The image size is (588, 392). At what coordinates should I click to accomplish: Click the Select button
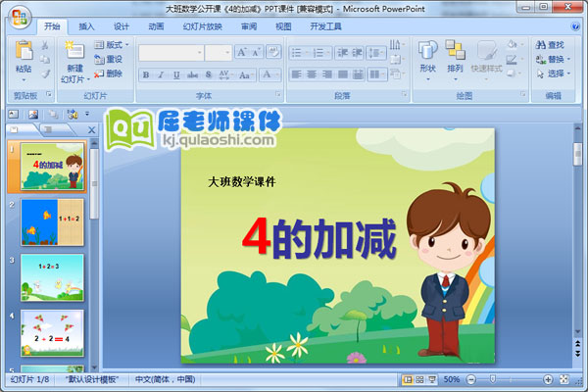(553, 73)
